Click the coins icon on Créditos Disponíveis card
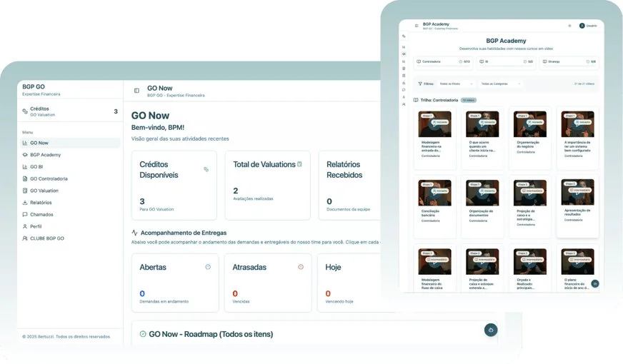This screenshot has height=364, width=623. 206,169
